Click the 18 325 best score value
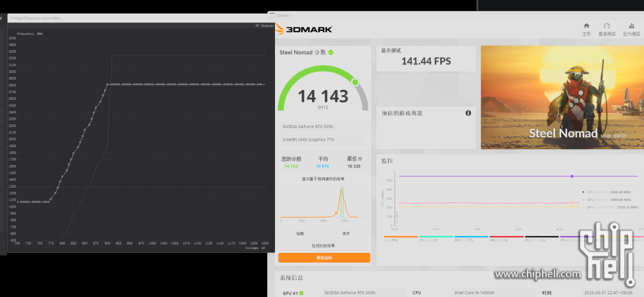Viewport: 644px width, 297px height. coord(354,166)
